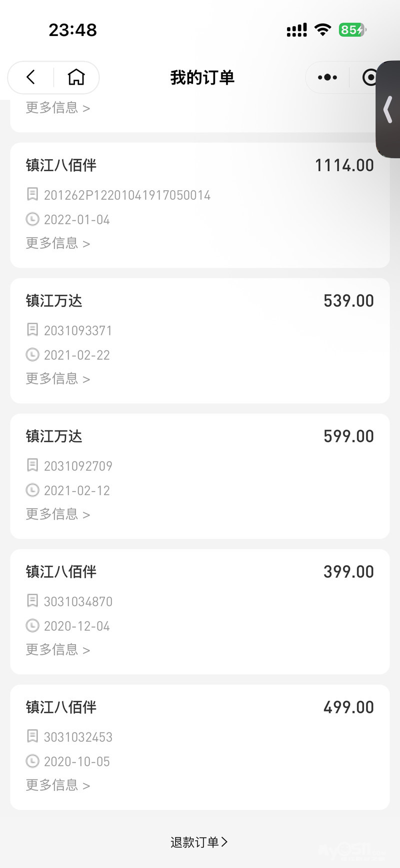Select order number 201262P12201041917050014
Screen dimensions: 400x868
tap(127, 195)
